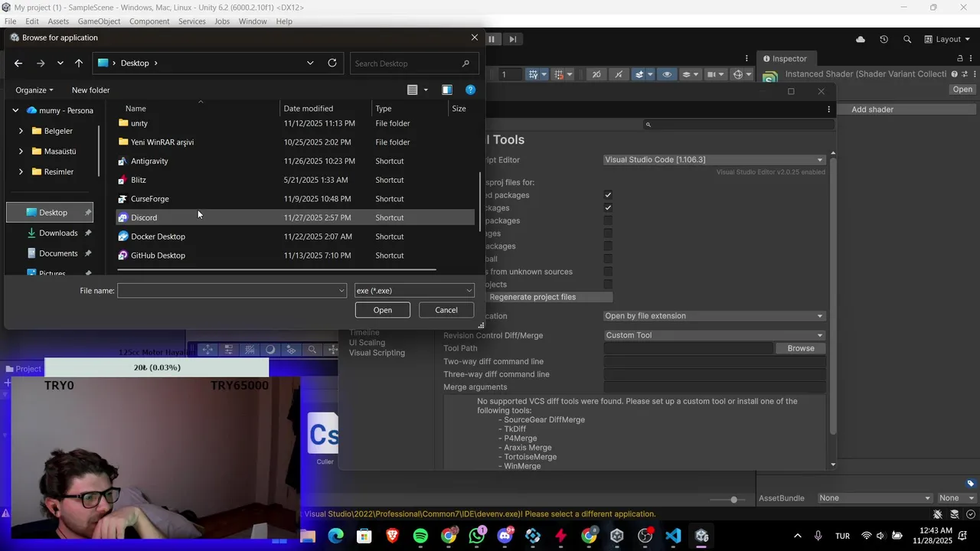Open Brave browser from the taskbar
Screen dimensions: 980x551
(x=393, y=536)
